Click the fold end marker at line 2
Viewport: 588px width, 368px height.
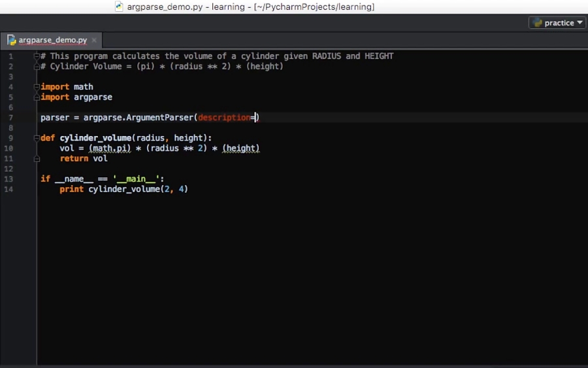coord(37,67)
